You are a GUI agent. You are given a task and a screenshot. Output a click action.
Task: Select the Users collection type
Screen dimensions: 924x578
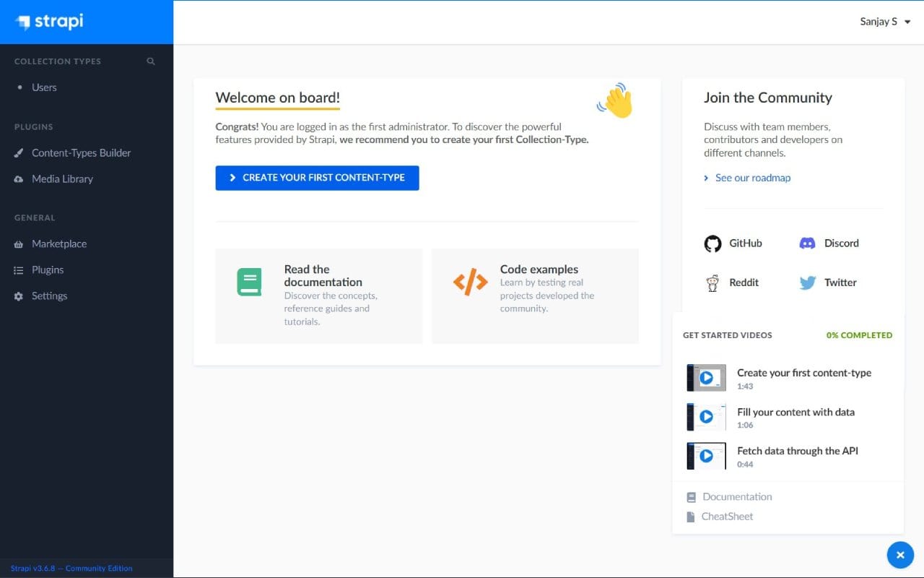(x=44, y=87)
